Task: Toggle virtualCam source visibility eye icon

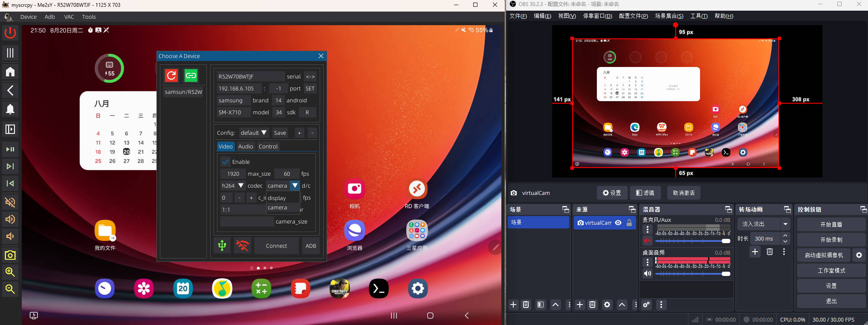Action: coord(618,223)
